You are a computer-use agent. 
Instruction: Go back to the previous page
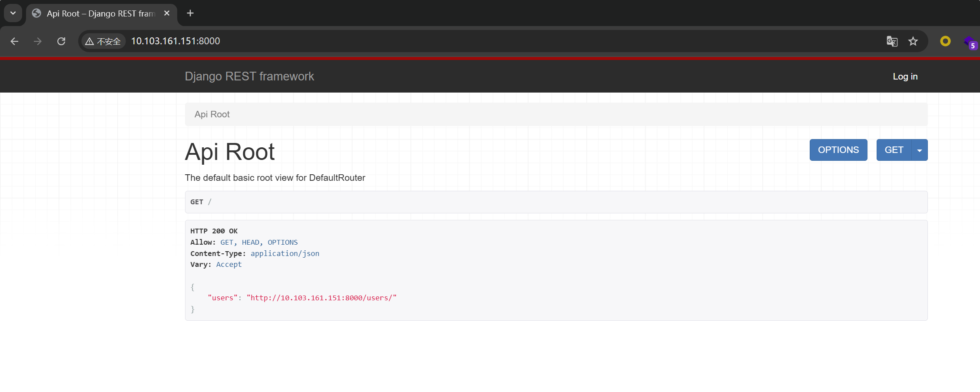(14, 41)
